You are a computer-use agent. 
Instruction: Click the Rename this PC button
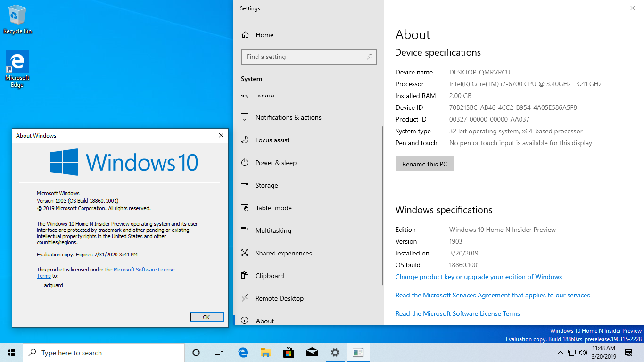tap(425, 164)
